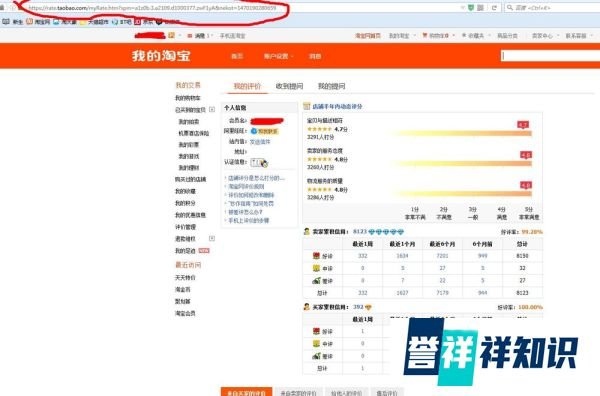The image size is (600, 396).
Task: Click buyer credit score 392
Action: click(358, 307)
